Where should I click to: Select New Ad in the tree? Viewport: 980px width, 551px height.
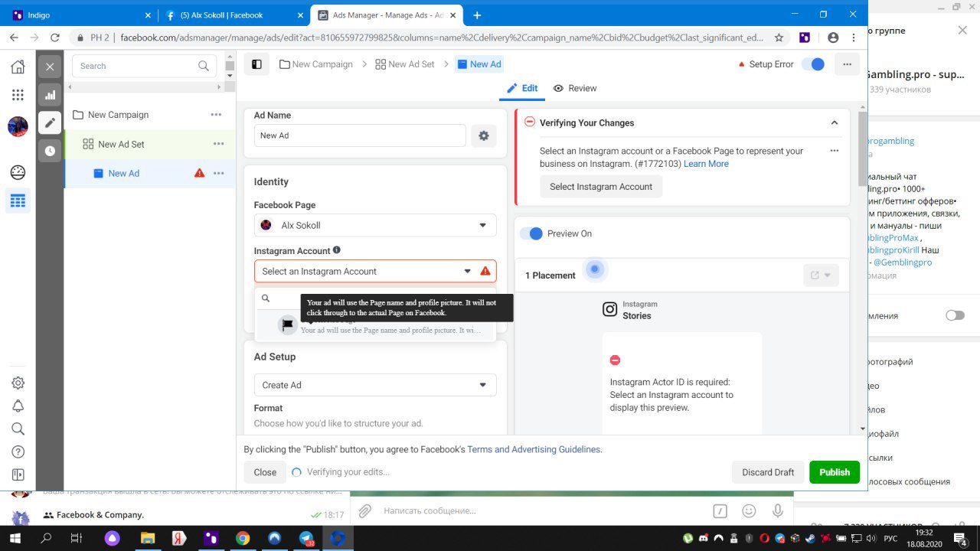[123, 174]
